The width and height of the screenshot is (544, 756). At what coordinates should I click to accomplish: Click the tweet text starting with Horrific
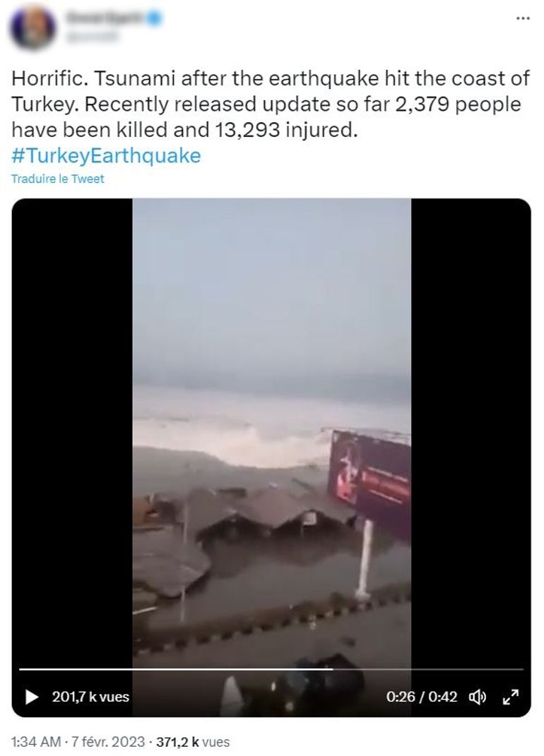pyautogui.click(x=271, y=104)
